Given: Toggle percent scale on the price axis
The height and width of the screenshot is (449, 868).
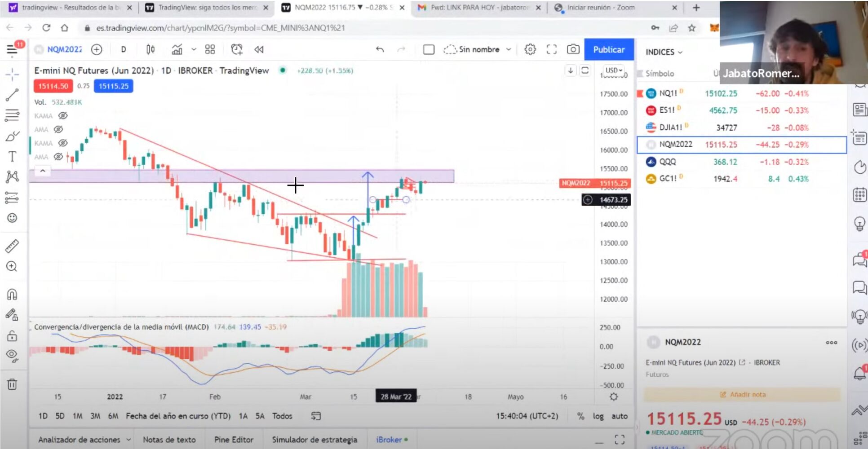Looking at the screenshot, I should tap(581, 416).
